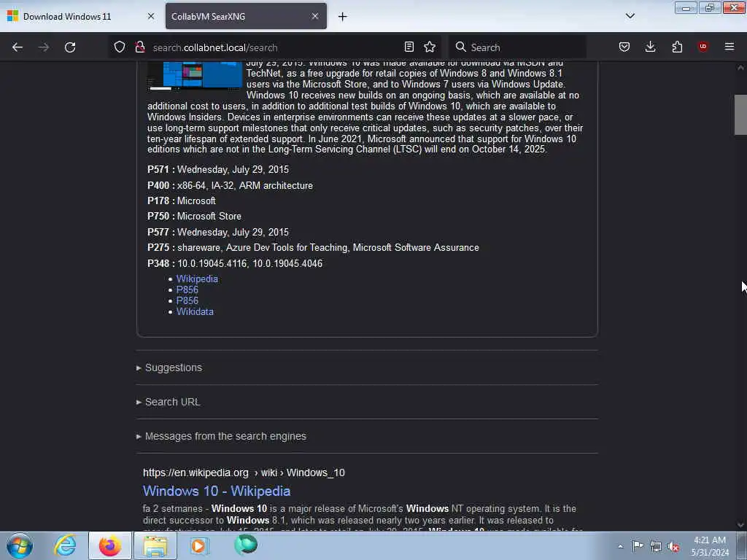Click the green globe taskbar icon
747x560 pixels.
click(246, 545)
